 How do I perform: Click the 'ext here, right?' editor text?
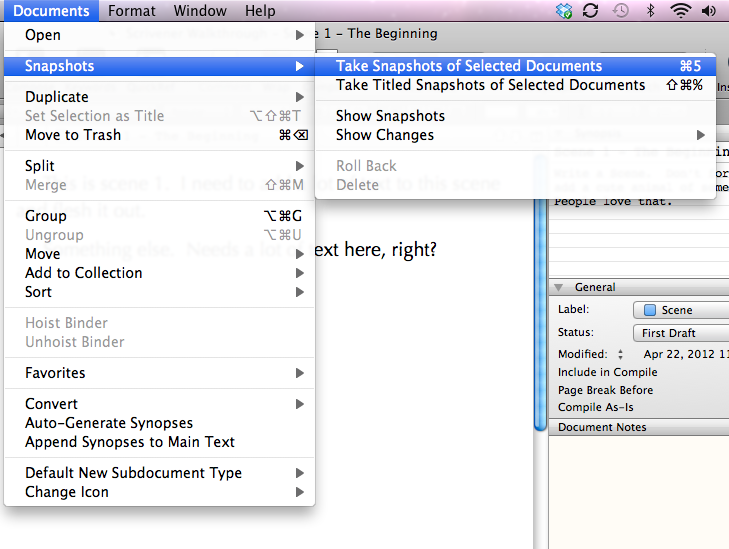tap(376, 250)
